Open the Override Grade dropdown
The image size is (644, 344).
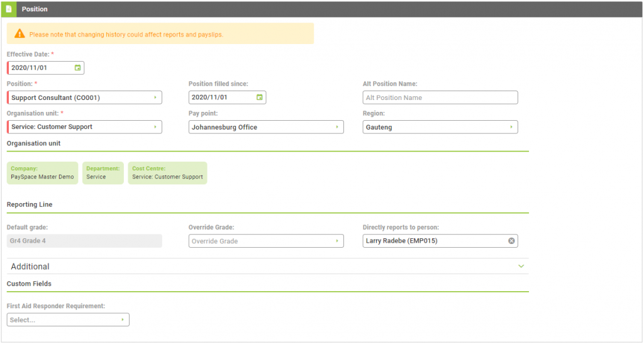point(266,241)
